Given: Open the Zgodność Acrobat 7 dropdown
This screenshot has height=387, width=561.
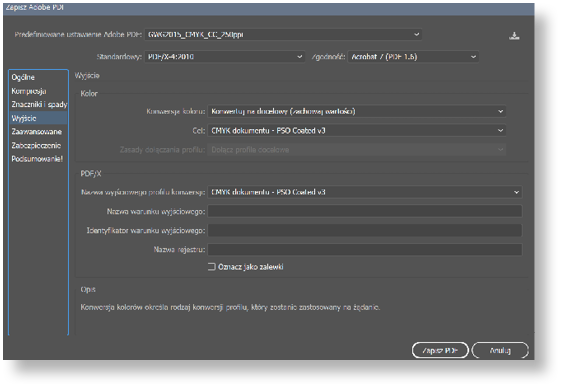Looking at the screenshot, I should pos(413,57).
